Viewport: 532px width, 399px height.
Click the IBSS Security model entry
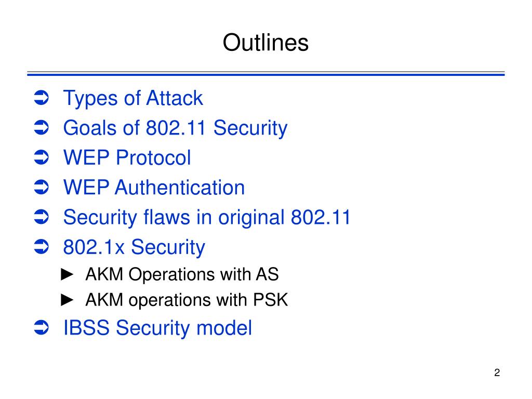158,328
